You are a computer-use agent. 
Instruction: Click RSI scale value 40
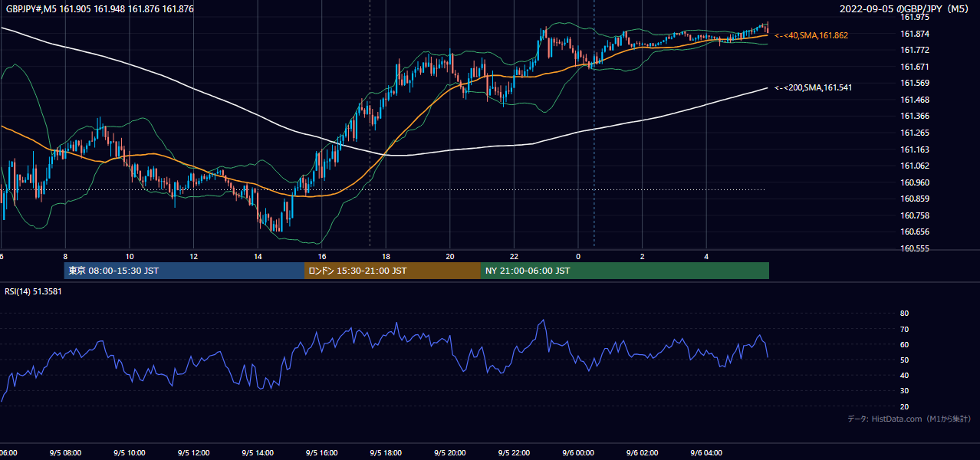[x=904, y=375]
